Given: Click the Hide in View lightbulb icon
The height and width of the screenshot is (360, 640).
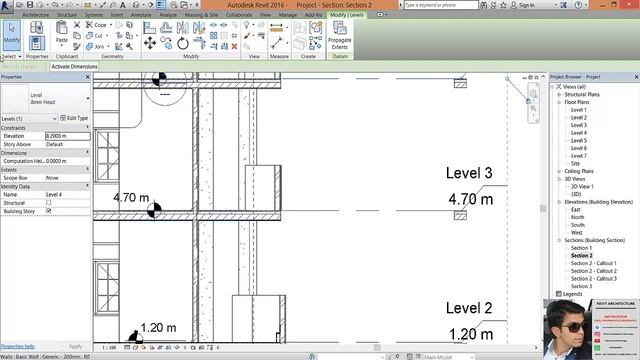Looking at the screenshot, I should 247,25.
